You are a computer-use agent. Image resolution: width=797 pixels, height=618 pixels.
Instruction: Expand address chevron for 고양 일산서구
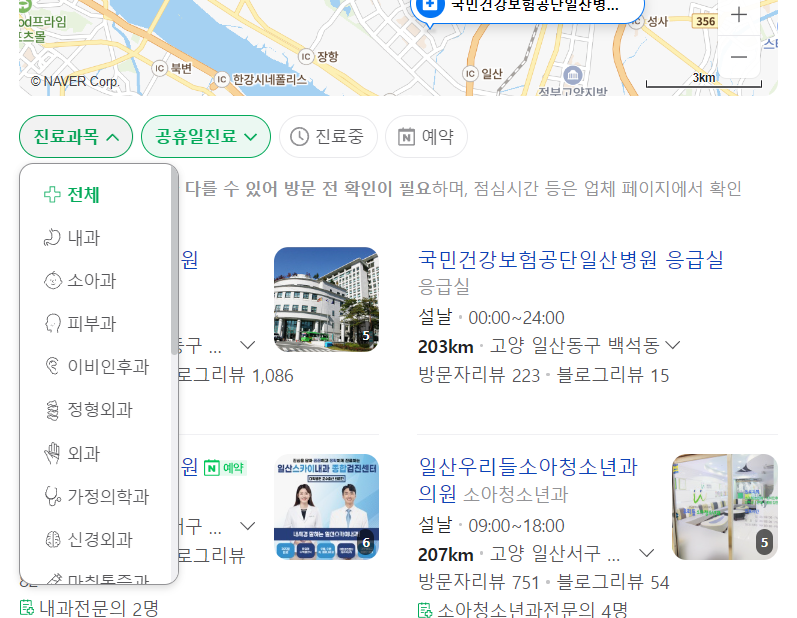[646, 553]
